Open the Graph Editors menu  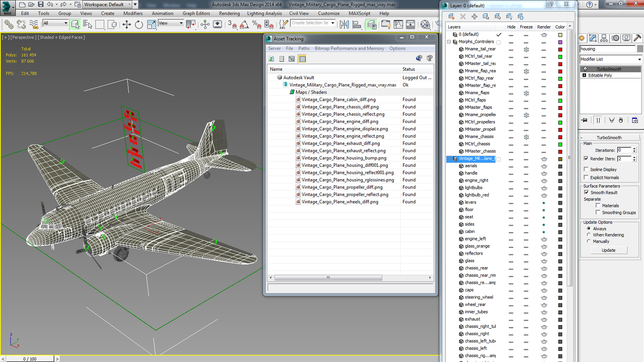pyautogui.click(x=196, y=13)
